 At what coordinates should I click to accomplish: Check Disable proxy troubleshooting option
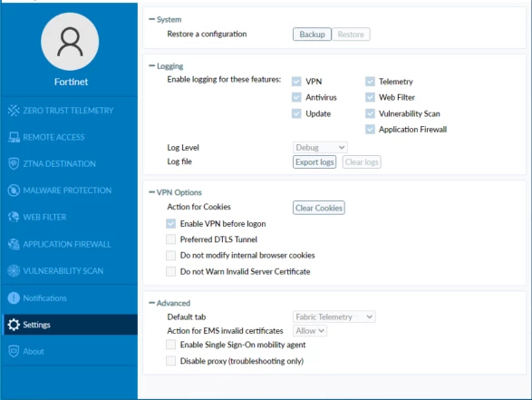[170, 361]
